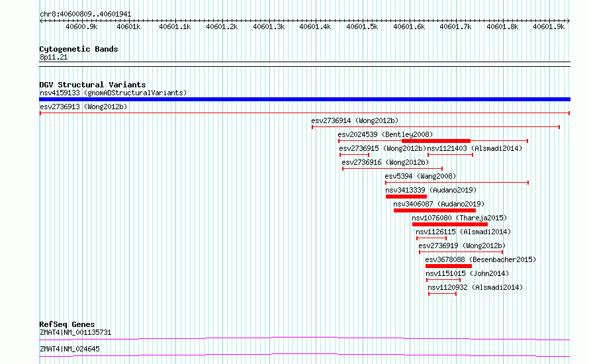Viewport: 589px width, 364px height.
Task: Click the 40601.6k ruler tick label
Action: (409, 26)
